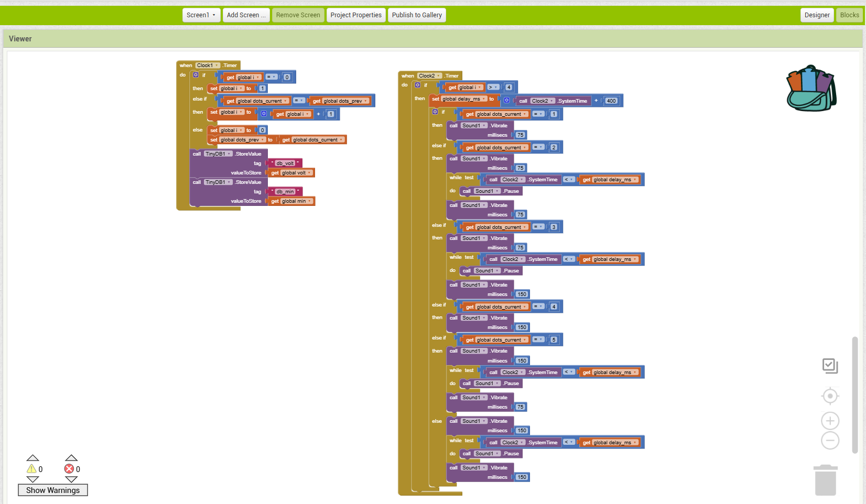Switch to the Designer view
Screen dimensions: 866x504
pos(817,15)
